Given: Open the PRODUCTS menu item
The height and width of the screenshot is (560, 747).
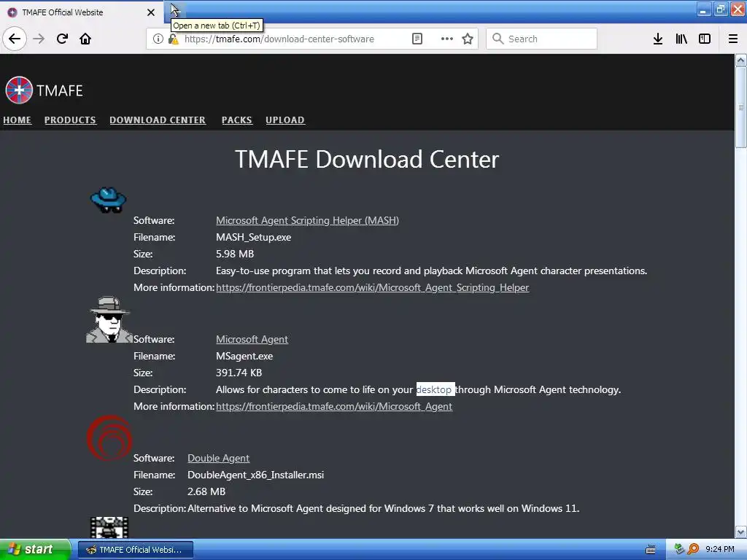Looking at the screenshot, I should (x=70, y=120).
